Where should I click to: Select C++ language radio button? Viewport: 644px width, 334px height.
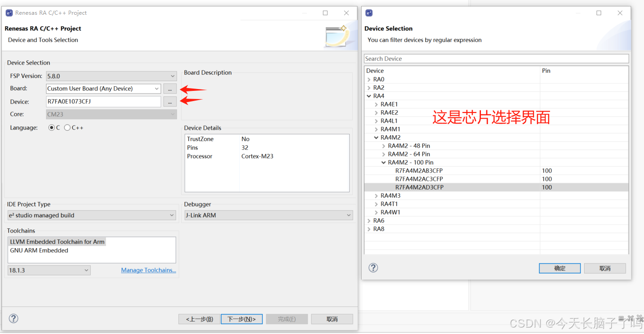point(67,128)
